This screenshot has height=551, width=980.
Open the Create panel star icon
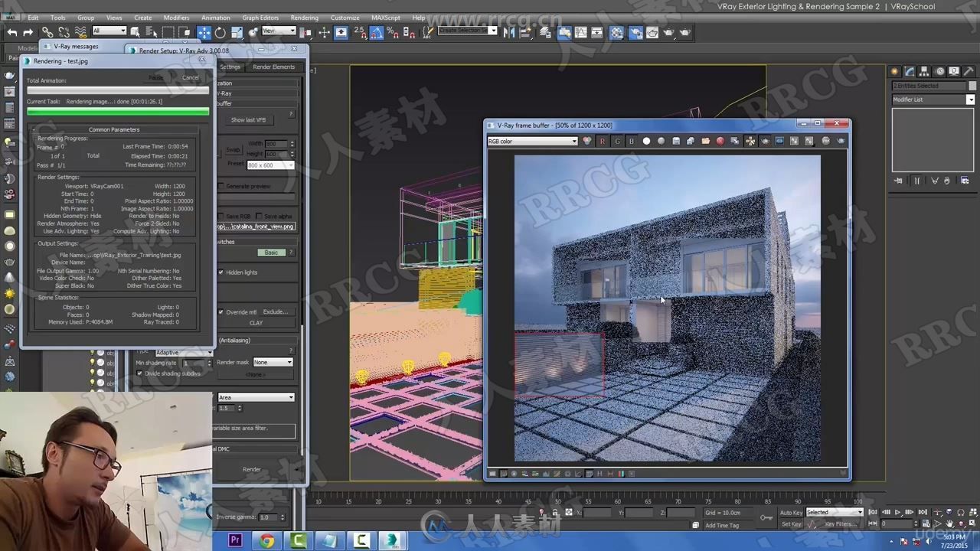pos(894,71)
